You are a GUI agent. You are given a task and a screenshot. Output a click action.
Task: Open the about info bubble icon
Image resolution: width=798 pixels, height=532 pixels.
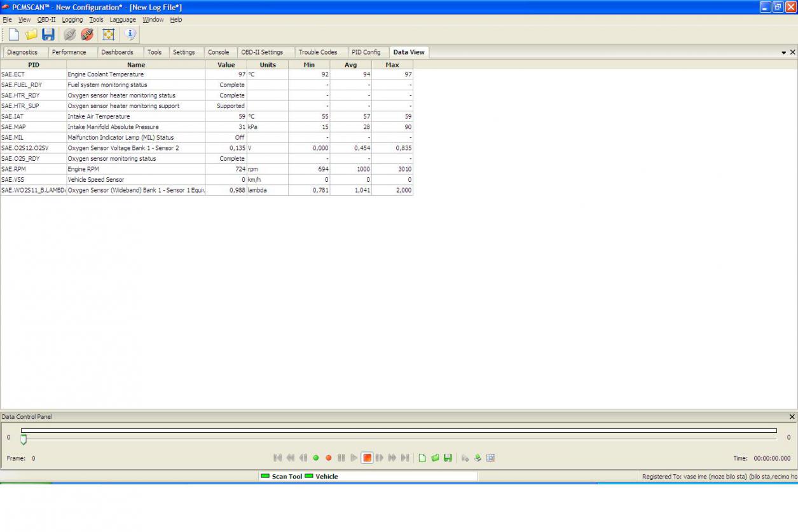point(130,34)
